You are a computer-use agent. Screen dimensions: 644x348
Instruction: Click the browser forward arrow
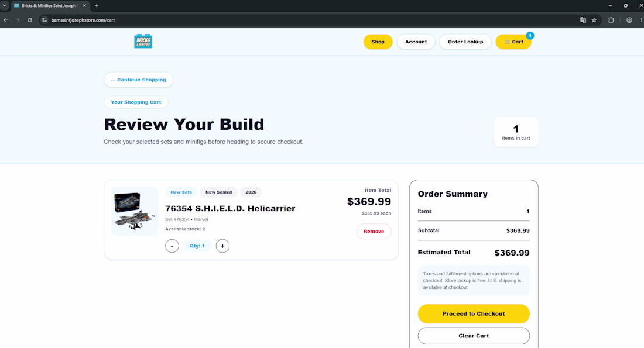[x=17, y=20]
